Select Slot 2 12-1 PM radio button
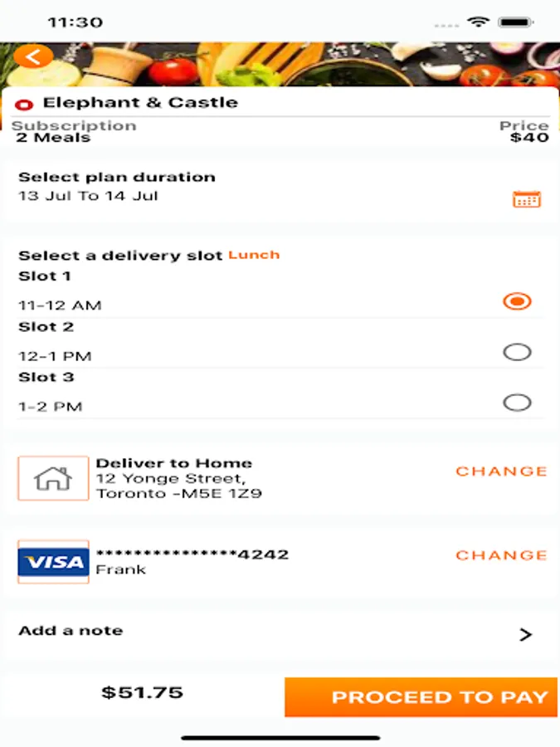This screenshot has width=560, height=747. pos(517,353)
